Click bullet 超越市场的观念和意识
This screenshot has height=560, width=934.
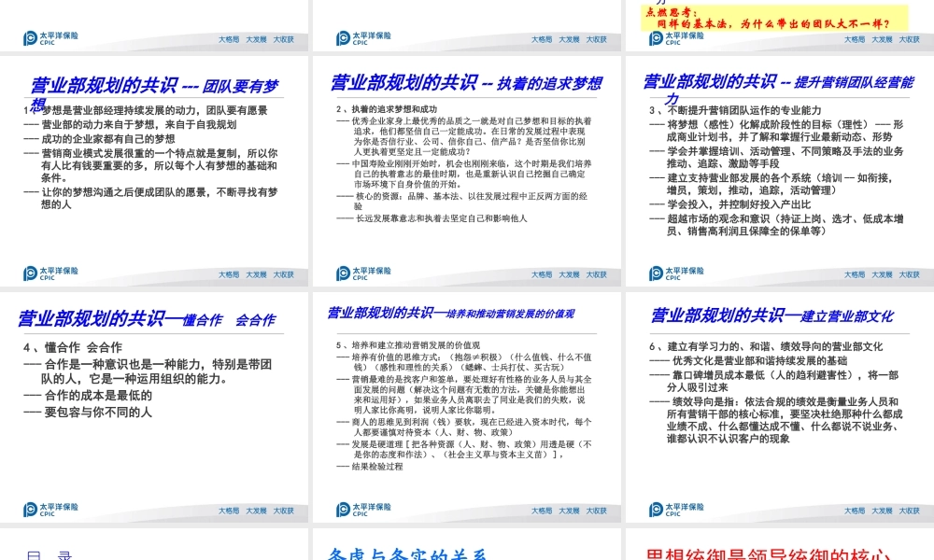click(x=776, y=225)
